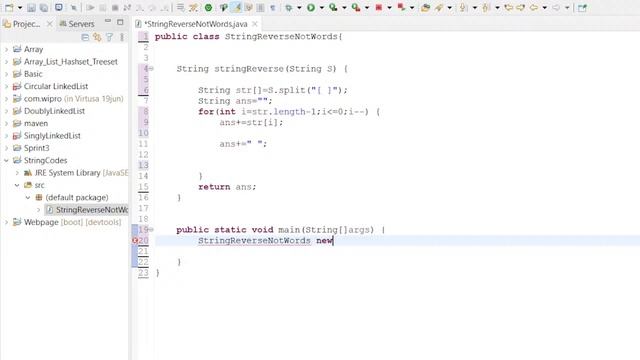Click the green Run button
The height and width of the screenshot is (360, 640).
[x=311, y=7]
